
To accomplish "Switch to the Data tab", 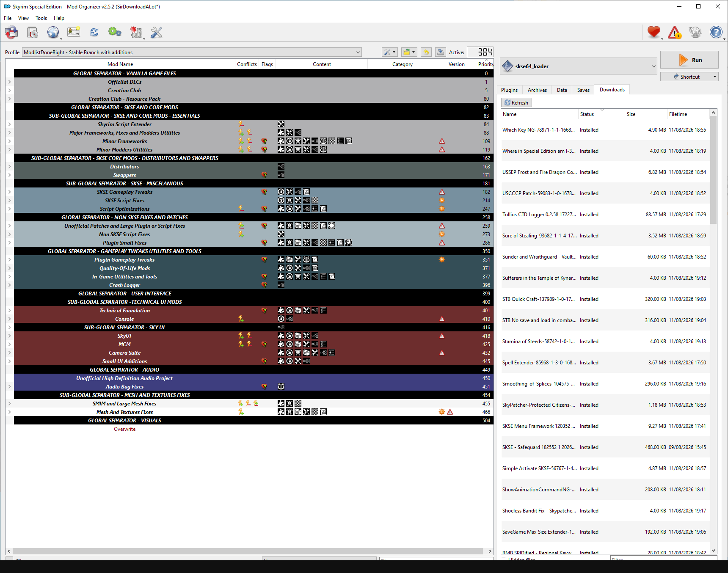I will [562, 90].
